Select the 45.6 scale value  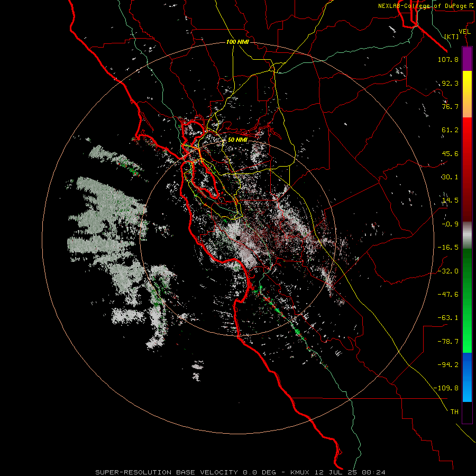click(450, 153)
